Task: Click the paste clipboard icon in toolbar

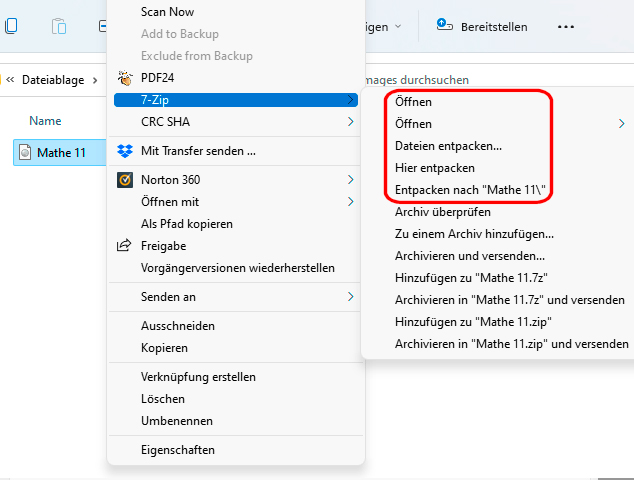Action: 59,27
